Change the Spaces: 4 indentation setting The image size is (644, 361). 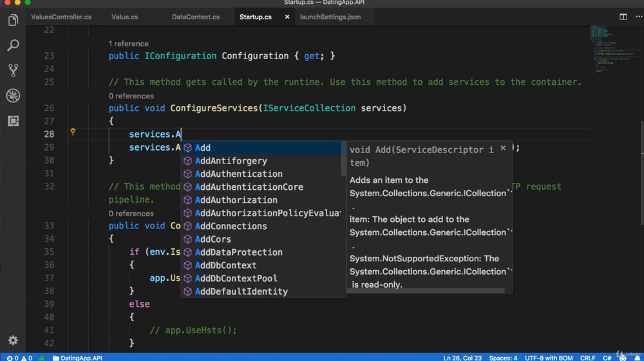(x=503, y=358)
